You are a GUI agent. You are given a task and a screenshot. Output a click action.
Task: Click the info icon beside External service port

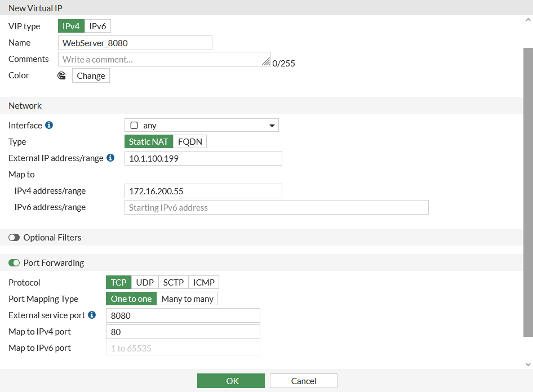coord(91,315)
